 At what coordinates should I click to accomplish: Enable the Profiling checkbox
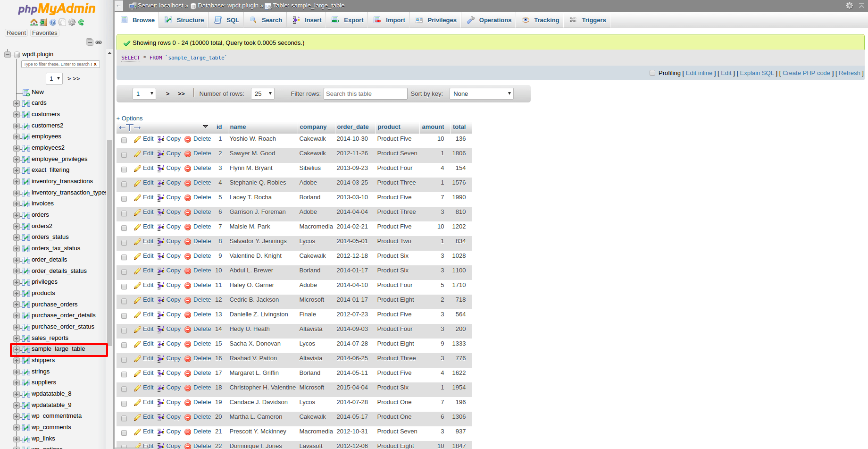click(652, 73)
